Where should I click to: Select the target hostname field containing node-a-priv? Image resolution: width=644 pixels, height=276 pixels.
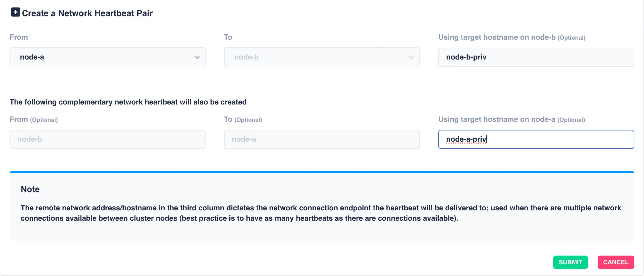click(536, 139)
